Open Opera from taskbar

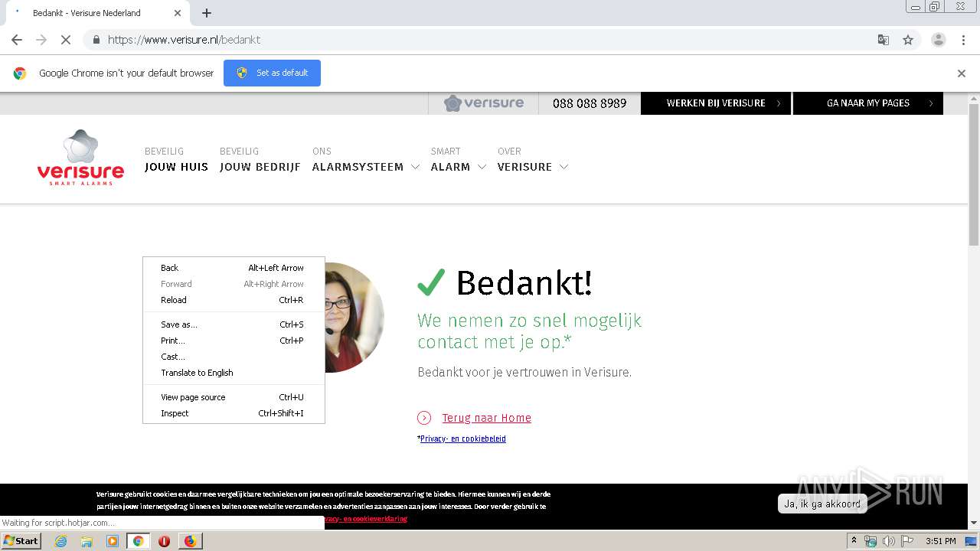point(164,541)
